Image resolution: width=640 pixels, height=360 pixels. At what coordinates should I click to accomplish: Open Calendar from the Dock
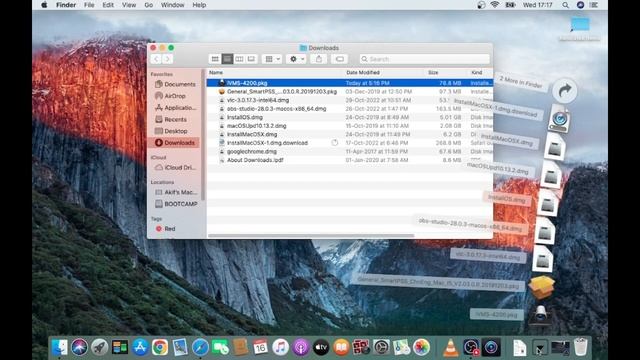click(x=260, y=347)
